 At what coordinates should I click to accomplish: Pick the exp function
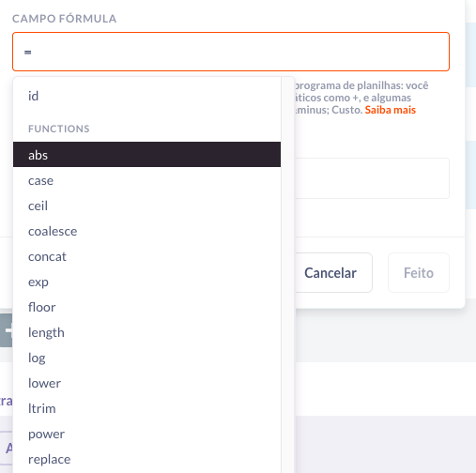tap(146, 282)
